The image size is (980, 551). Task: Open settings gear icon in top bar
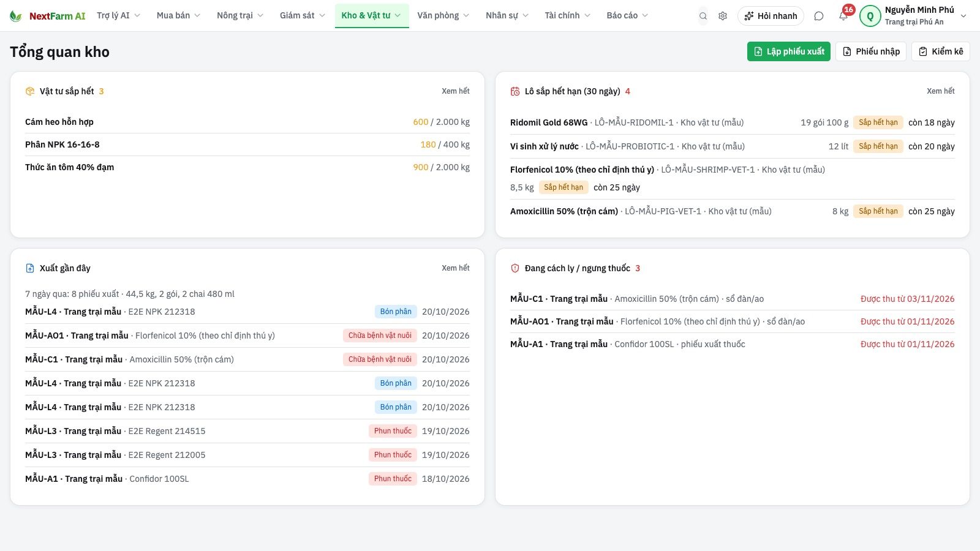[x=723, y=16]
